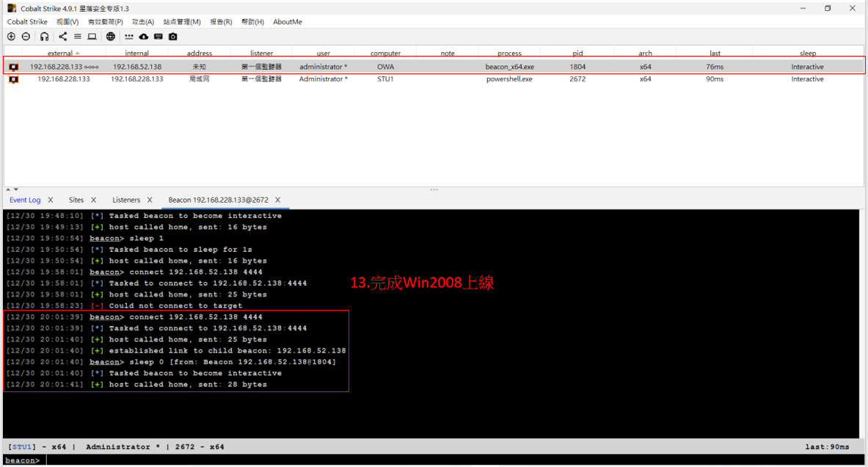The image size is (868, 467).
Task: Select the beacon_x64.exe process cell
Action: pos(510,67)
